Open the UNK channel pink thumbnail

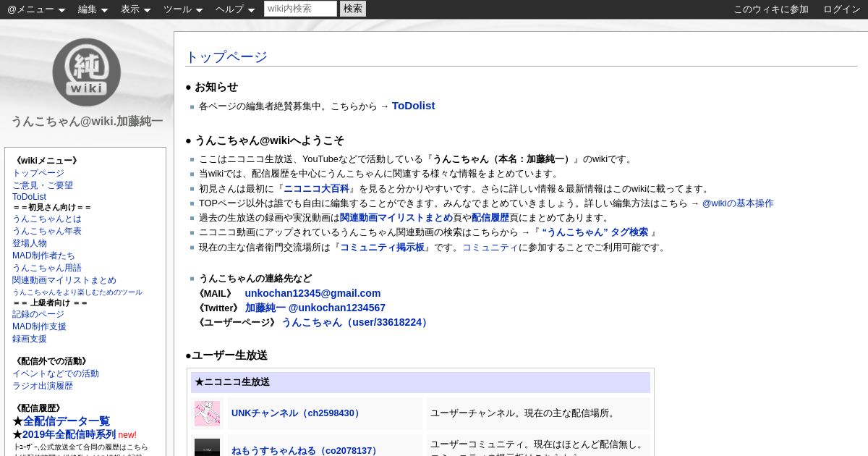pos(207,413)
